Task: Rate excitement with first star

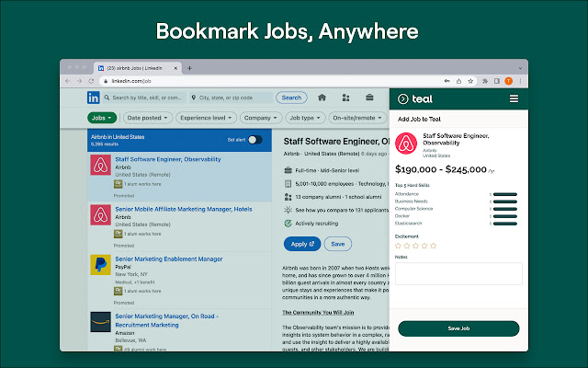Action: pyautogui.click(x=398, y=246)
